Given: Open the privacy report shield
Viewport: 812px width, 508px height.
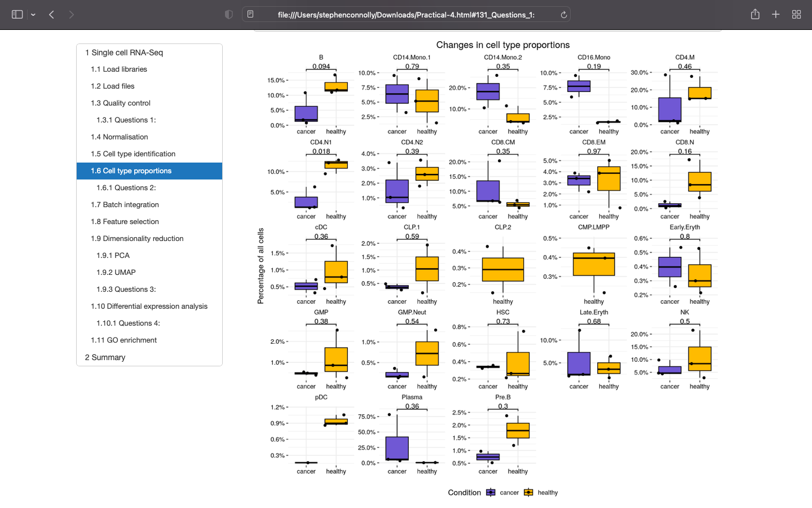Looking at the screenshot, I should 229,14.
